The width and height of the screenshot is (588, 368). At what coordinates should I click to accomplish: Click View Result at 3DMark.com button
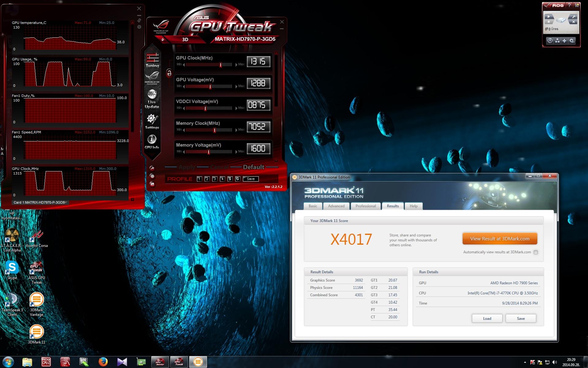pyautogui.click(x=500, y=239)
